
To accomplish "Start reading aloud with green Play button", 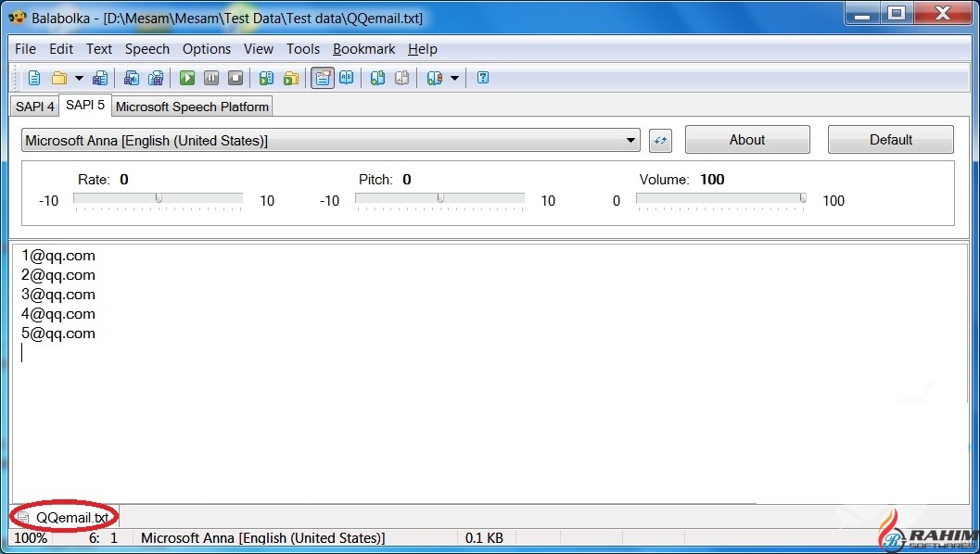I will tap(187, 78).
